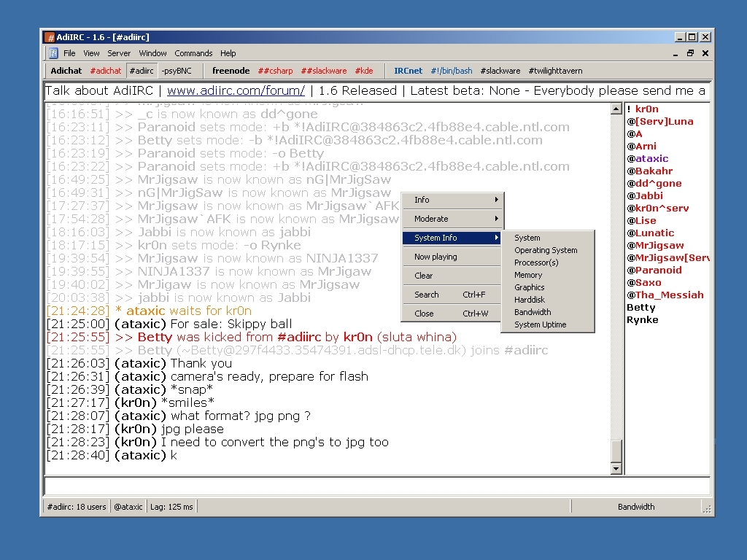The width and height of the screenshot is (747, 560).
Task: Choose Close from the context menu
Action: click(x=453, y=314)
